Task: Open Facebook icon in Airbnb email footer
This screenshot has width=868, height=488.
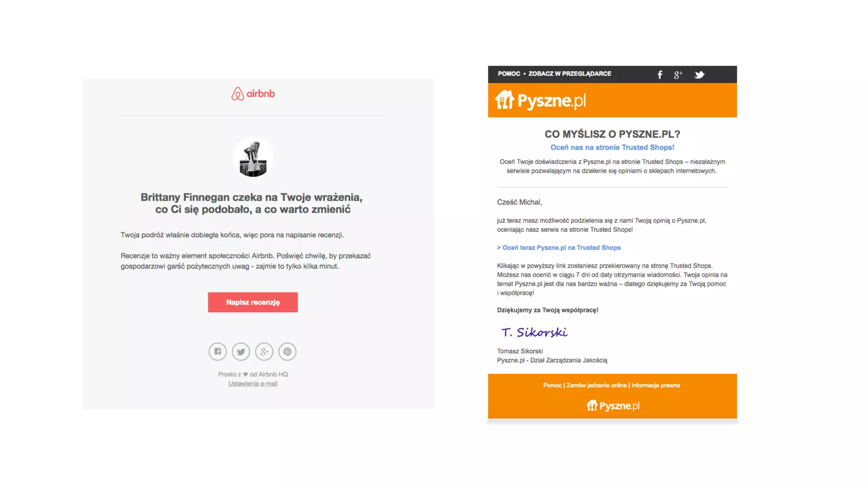Action: click(217, 352)
